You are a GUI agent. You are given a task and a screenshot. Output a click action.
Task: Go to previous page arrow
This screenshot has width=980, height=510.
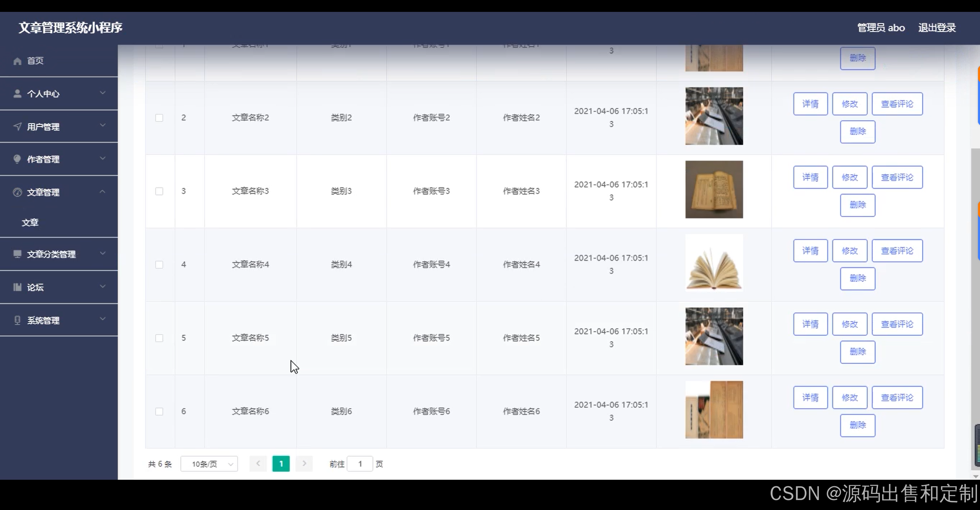click(258, 464)
